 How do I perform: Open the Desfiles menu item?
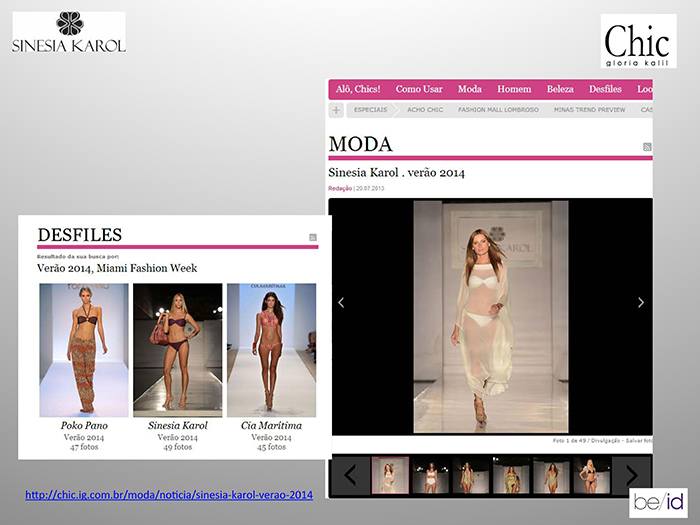point(605,89)
